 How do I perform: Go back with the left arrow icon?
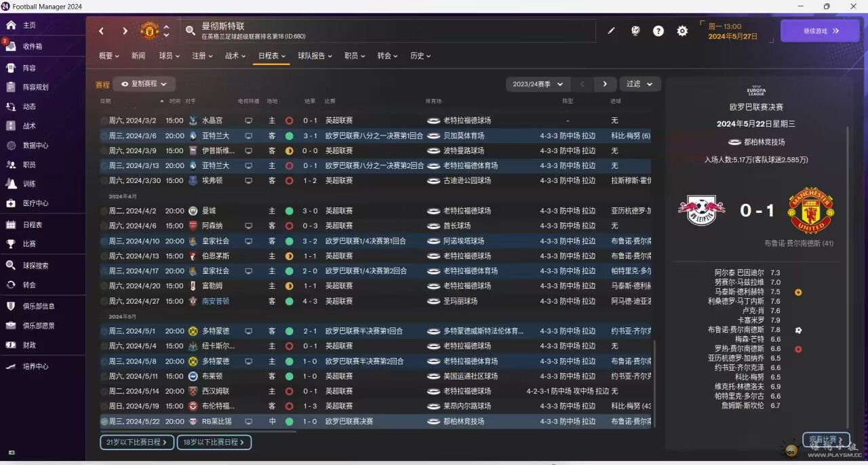tap(102, 31)
